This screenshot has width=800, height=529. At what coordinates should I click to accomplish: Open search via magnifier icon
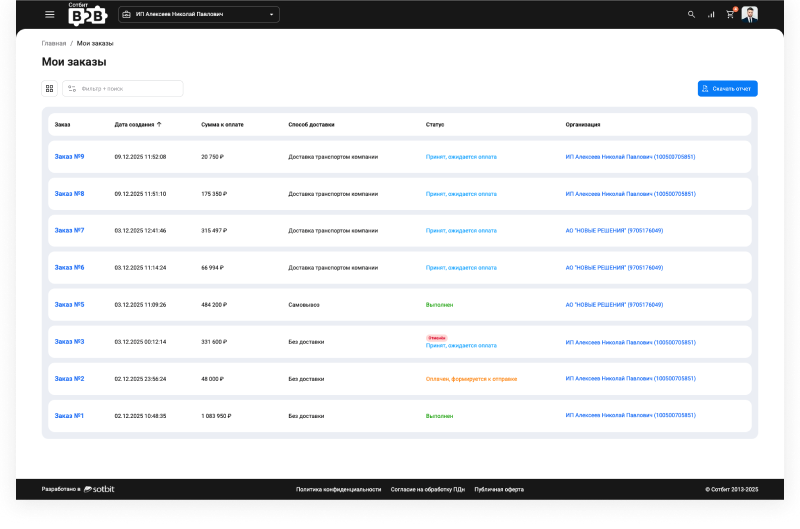point(691,15)
